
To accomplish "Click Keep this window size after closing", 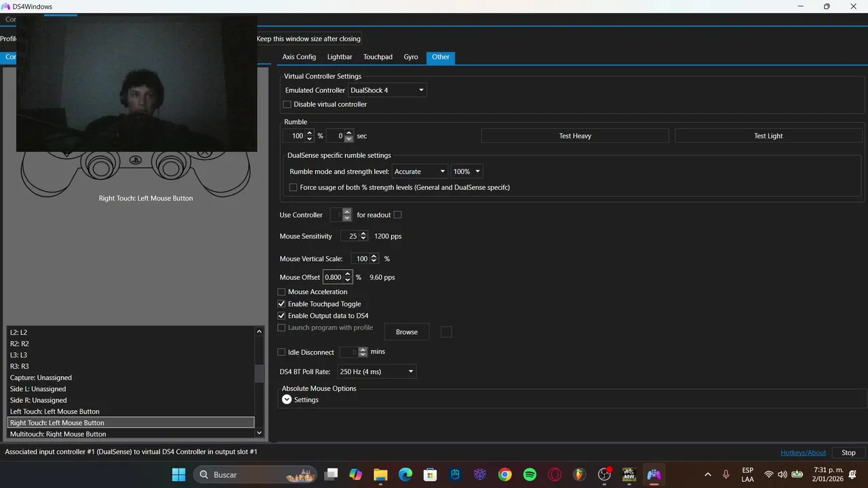I will pos(309,39).
